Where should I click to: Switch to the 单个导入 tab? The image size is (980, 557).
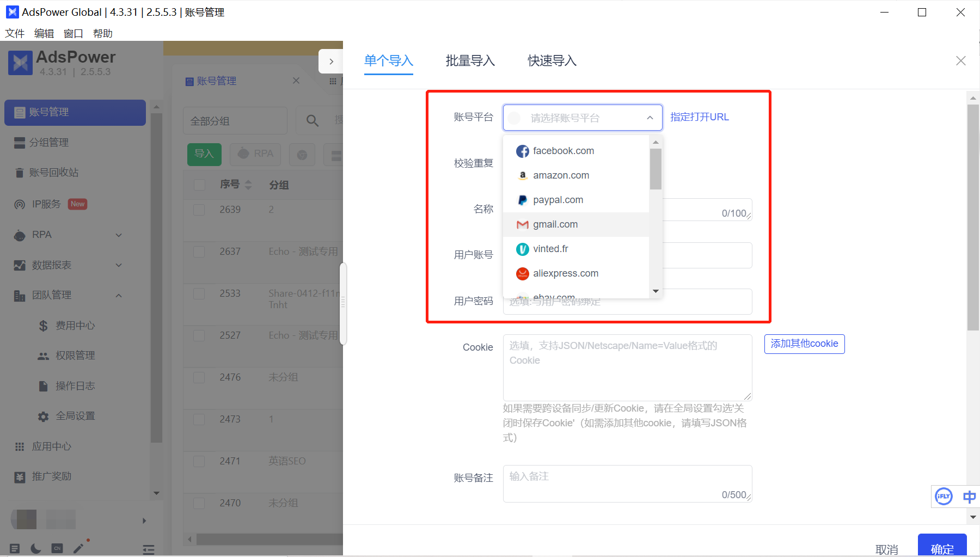pos(389,60)
